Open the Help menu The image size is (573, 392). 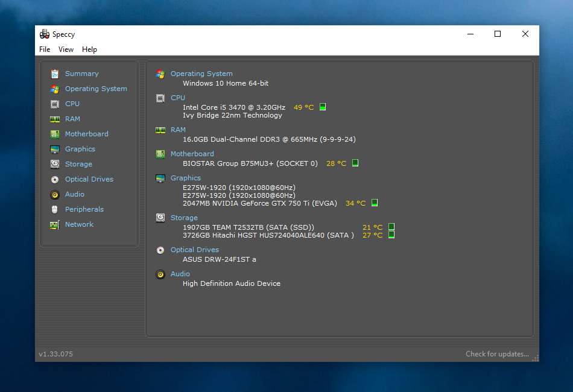point(89,49)
